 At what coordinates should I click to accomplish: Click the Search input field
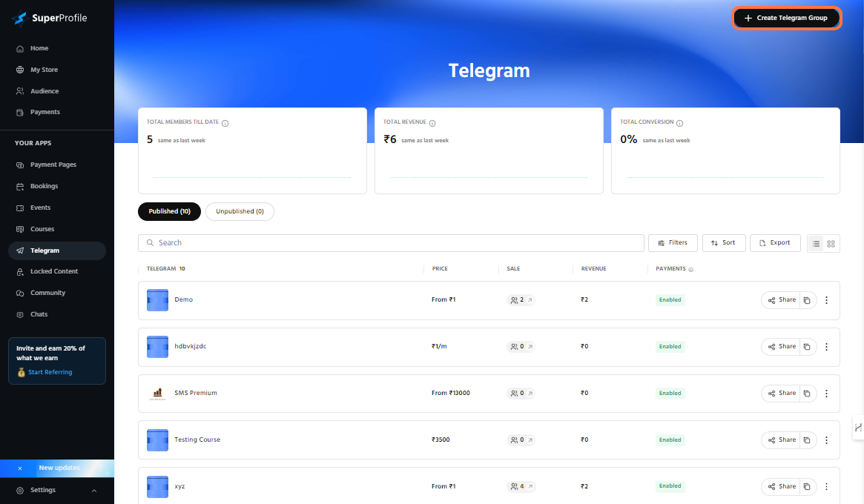[391, 243]
